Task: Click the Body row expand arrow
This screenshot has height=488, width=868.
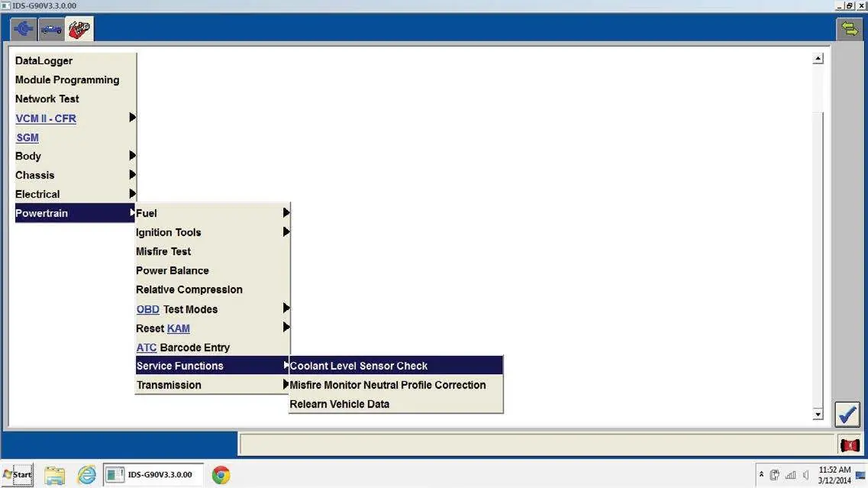Action: [132, 156]
